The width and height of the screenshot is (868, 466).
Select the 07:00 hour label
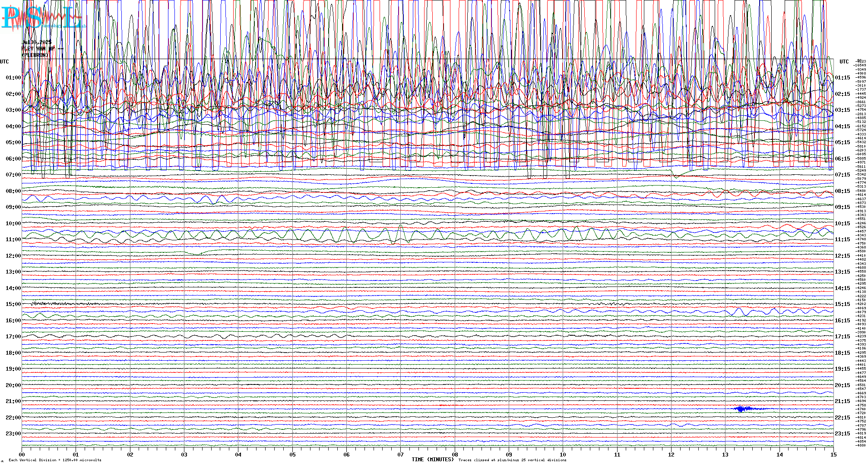pyautogui.click(x=13, y=175)
